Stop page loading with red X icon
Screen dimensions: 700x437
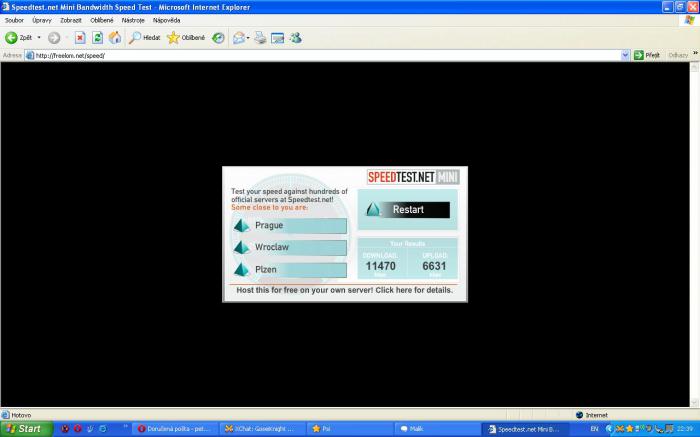pyautogui.click(x=80, y=38)
